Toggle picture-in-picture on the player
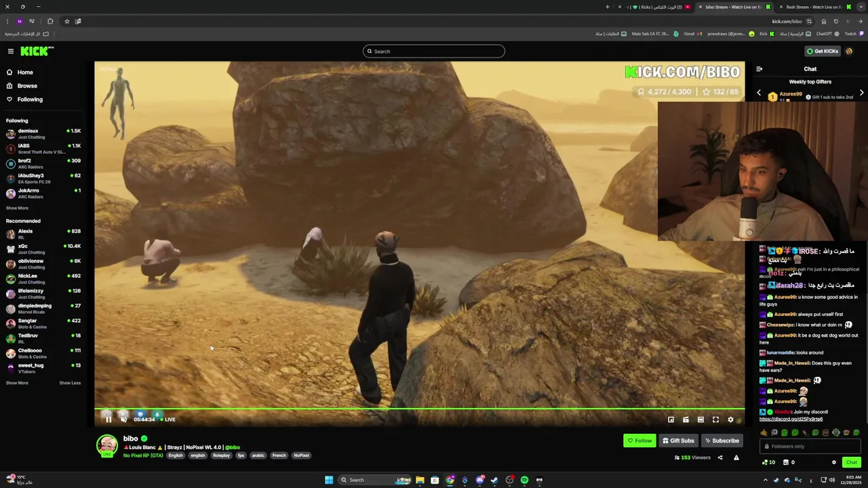The image size is (868, 488). 671,420
